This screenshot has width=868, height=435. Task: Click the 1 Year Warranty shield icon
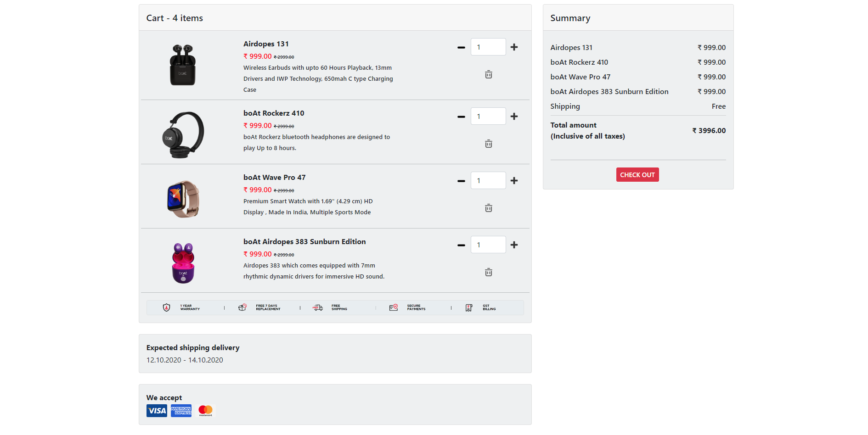click(x=166, y=307)
